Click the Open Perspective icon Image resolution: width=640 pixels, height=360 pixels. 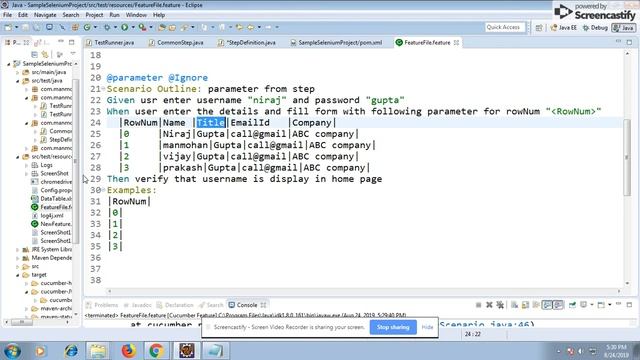(539, 28)
